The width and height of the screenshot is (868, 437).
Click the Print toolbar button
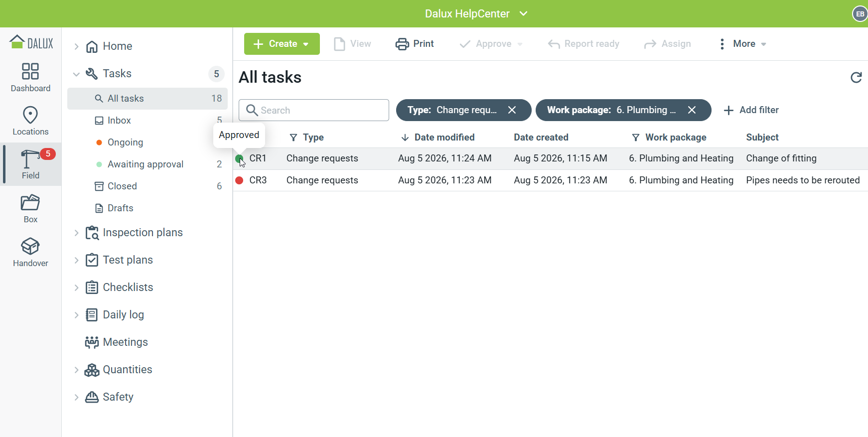pos(415,44)
